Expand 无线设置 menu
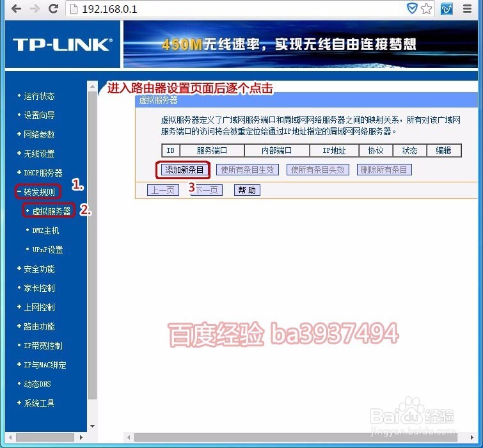The image size is (483, 448). click(39, 154)
